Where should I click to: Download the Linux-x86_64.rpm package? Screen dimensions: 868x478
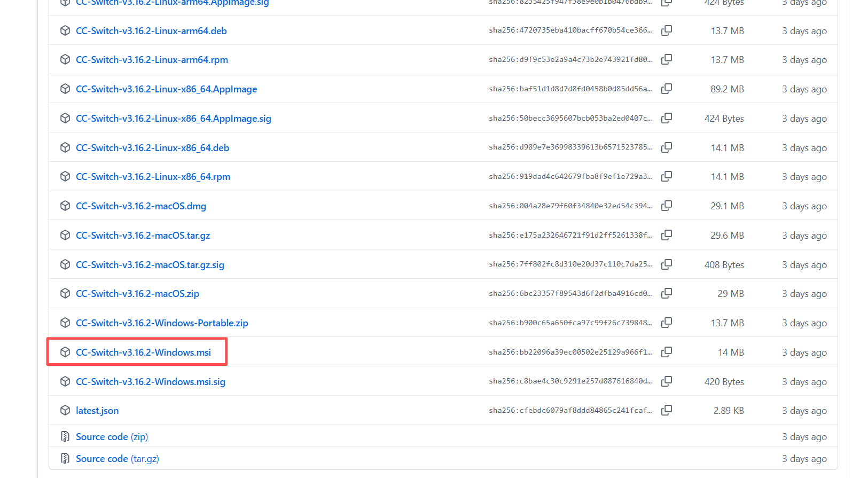(x=153, y=177)
